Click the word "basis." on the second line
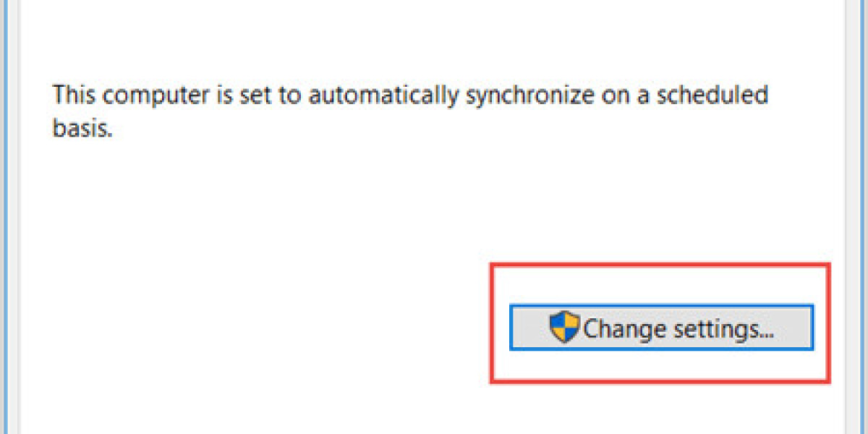This screenshot has width=868, height=434. [83, 130]
